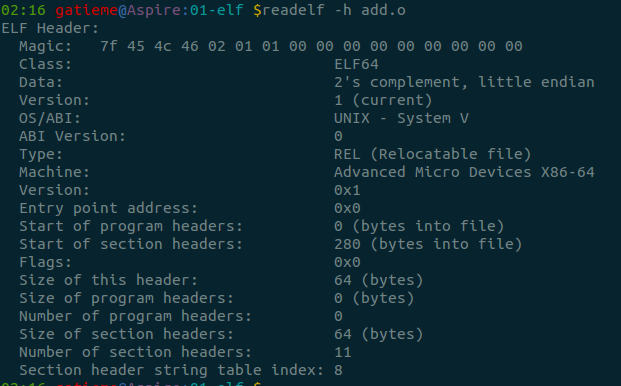This screenshot has width=621, height=386.
Task: Click the Number of section headers value 11
Action: pos(343,352)
